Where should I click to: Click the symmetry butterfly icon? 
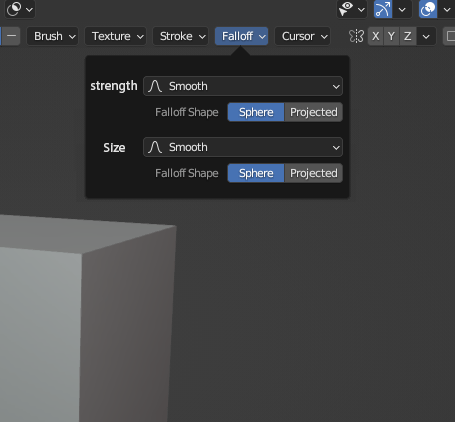356,36
